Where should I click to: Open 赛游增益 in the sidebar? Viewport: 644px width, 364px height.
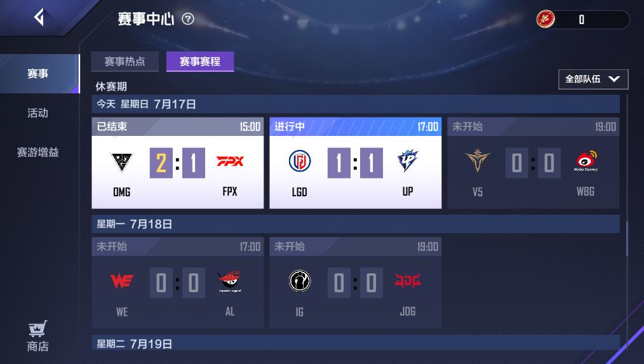pos(37,152)
